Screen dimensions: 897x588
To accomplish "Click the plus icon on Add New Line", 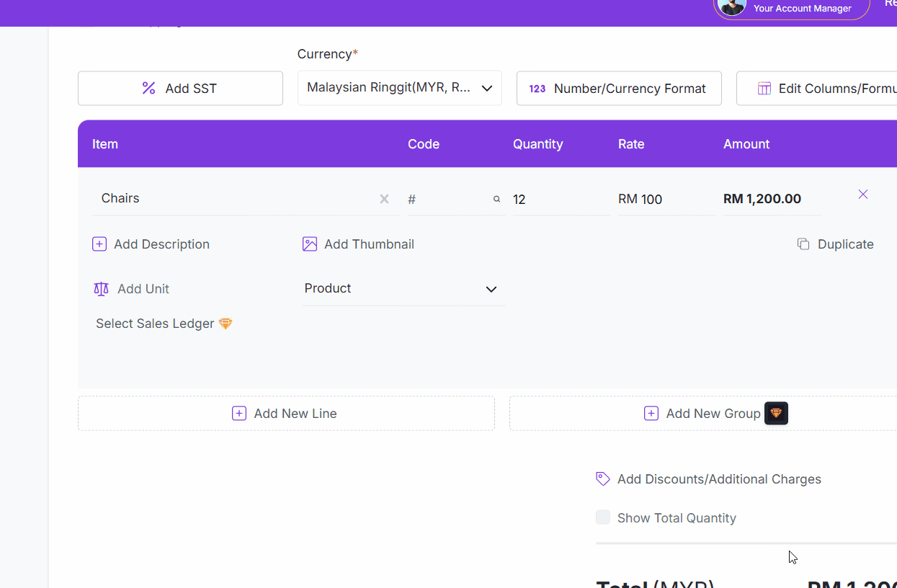I will [239, 413].
